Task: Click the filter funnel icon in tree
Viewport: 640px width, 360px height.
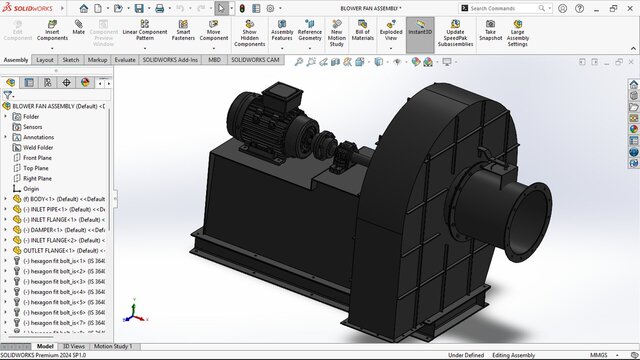Action: 7,96
